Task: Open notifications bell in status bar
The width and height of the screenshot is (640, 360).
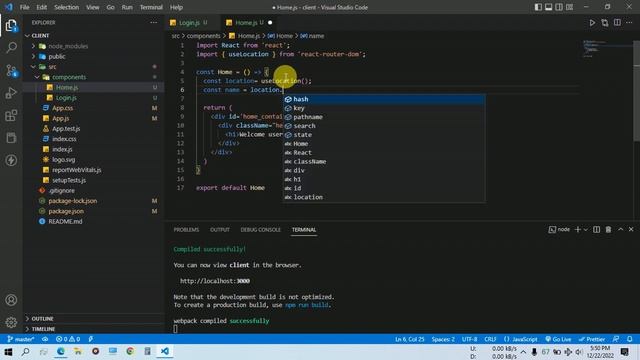Action: (x=630, y=339)
